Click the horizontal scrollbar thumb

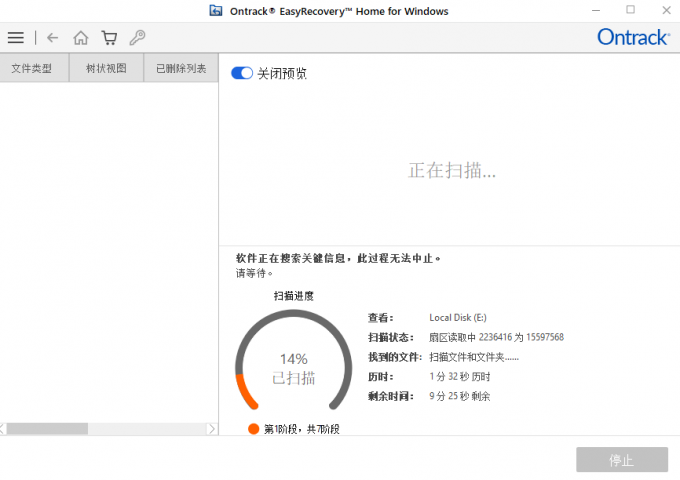(47, 429)
